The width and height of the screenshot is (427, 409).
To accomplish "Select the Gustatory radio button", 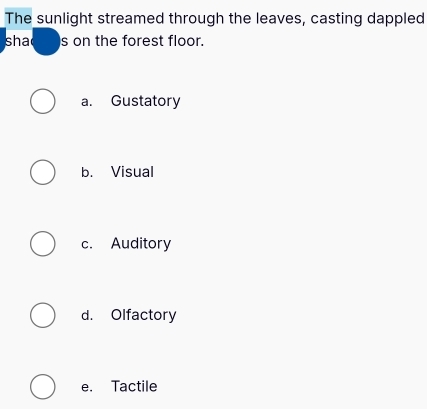I will pyautogui.click(x=43, y=101).
